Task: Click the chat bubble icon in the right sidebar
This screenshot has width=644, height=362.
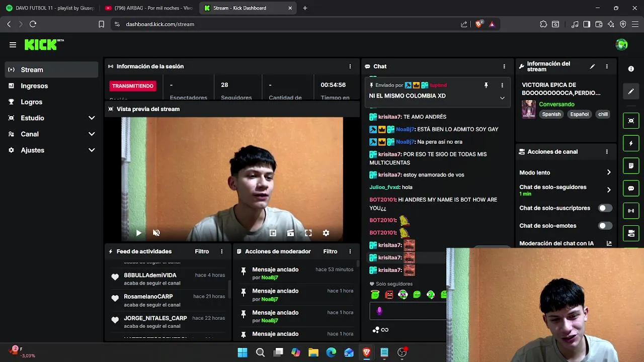Action: point(631,189)
